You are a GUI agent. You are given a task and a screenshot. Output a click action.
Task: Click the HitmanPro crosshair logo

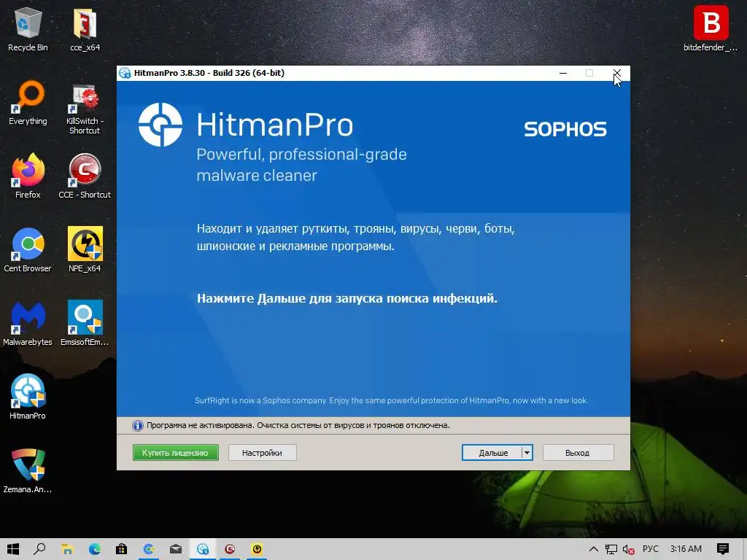160,124
